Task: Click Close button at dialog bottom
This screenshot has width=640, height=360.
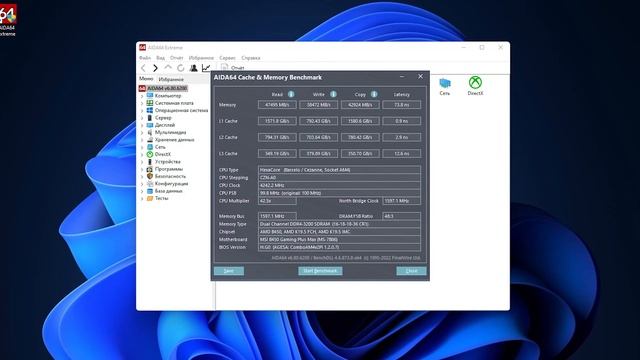Action: tap(411, 271)
